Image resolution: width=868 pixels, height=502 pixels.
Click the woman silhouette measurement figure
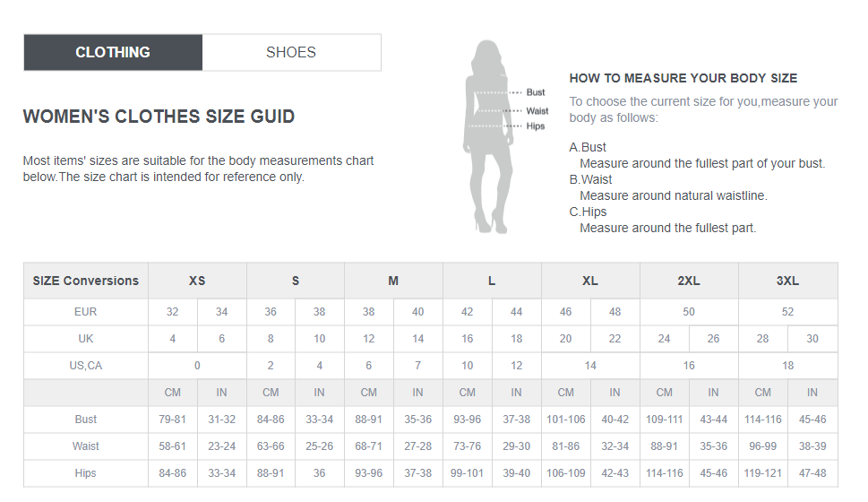click(x=487, y=136)
